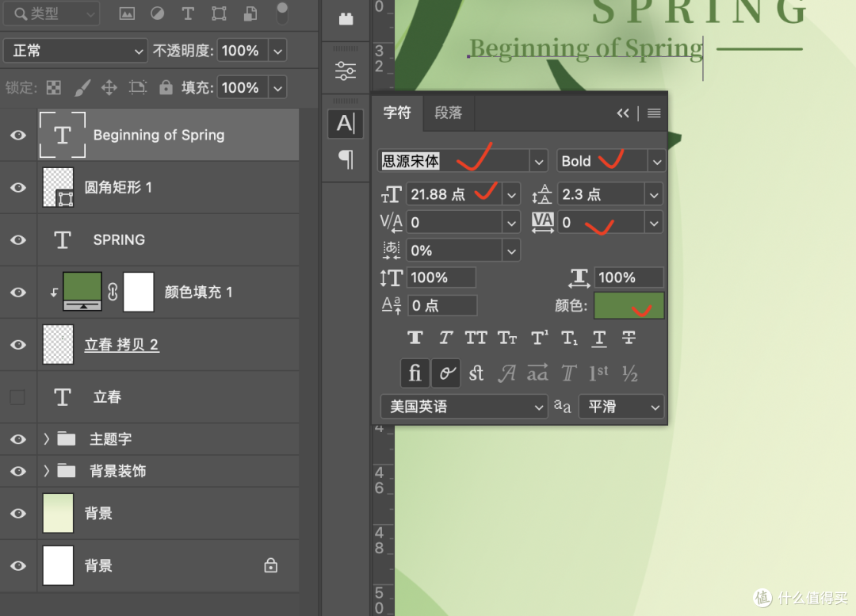Viewport: 856px width, 616px height.
Task: Toggle the layer filtering switch
Action: pyautogui.click(x=281, y=13)
